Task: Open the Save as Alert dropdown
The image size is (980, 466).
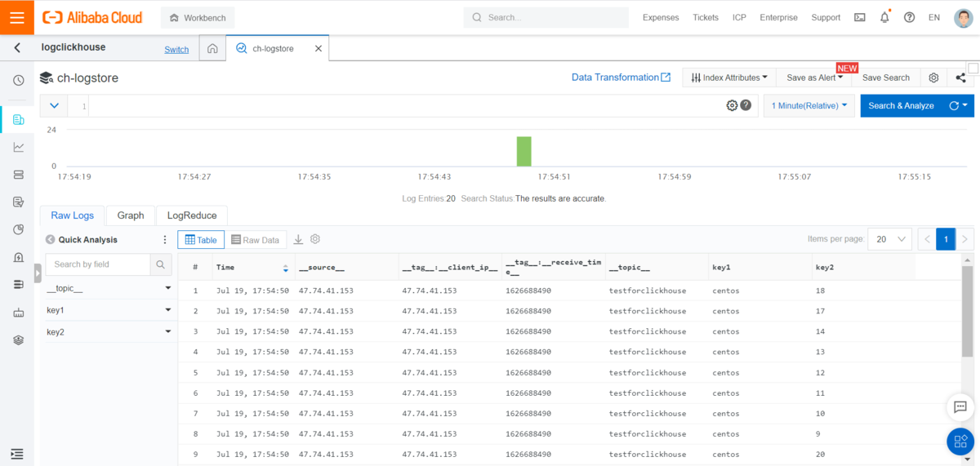Action: click(x=813, y=78)
